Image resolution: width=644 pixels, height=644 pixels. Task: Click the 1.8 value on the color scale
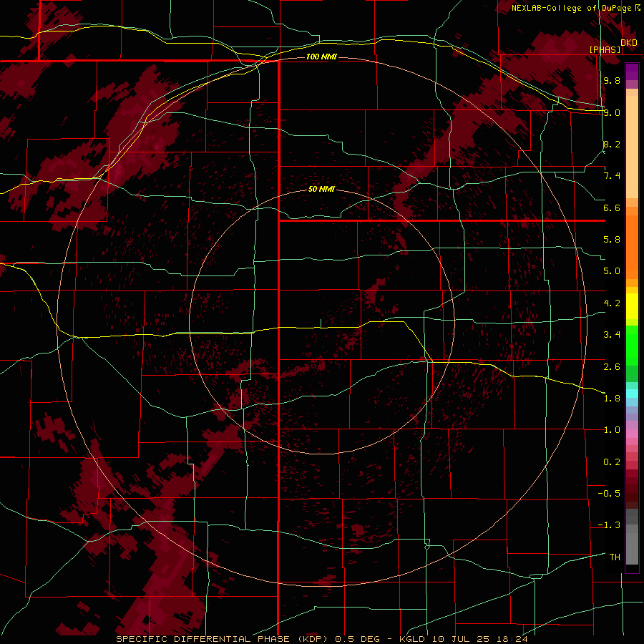(x=612, y=399)
